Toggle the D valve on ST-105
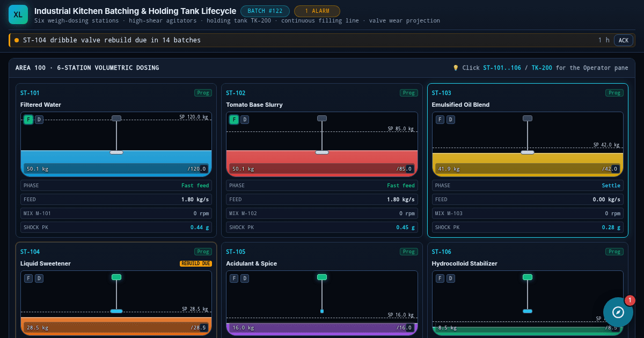This screenshot has width=644, height=338. tap(245, 278)
